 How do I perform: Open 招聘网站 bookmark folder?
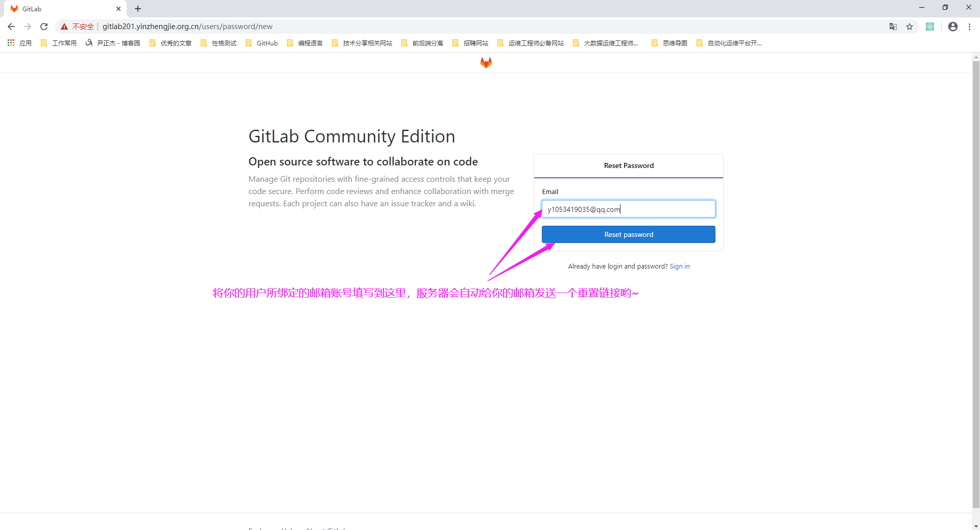470,43
